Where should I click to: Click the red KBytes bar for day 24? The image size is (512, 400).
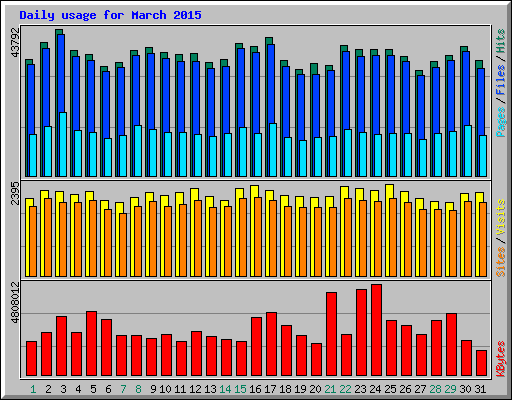pos(376,330)
